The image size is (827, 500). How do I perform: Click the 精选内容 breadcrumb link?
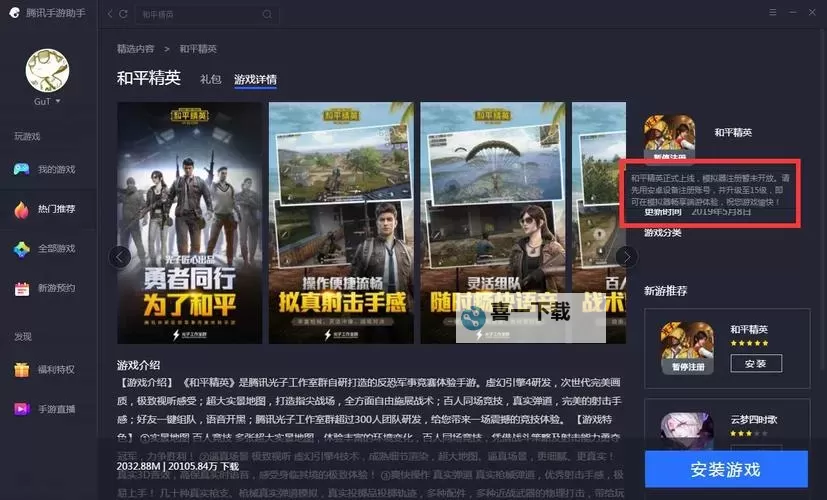click(x=136, y=49)
